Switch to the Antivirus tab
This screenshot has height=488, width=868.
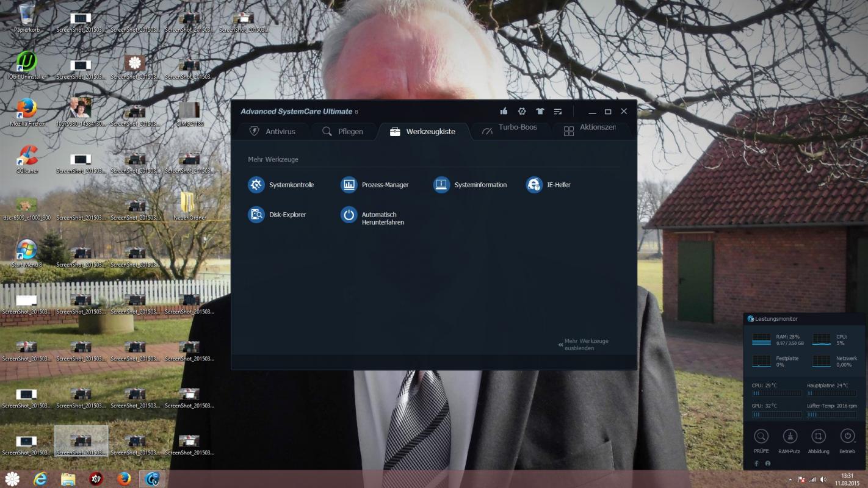(x=272, y=131)
